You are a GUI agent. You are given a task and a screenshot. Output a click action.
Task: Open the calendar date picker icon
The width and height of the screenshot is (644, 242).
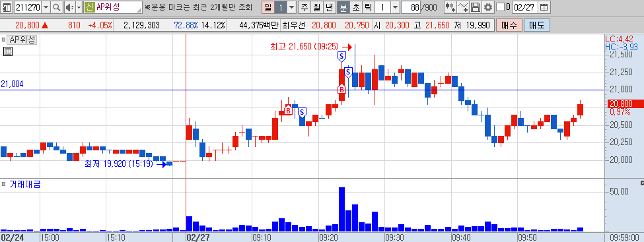(544, 7)
